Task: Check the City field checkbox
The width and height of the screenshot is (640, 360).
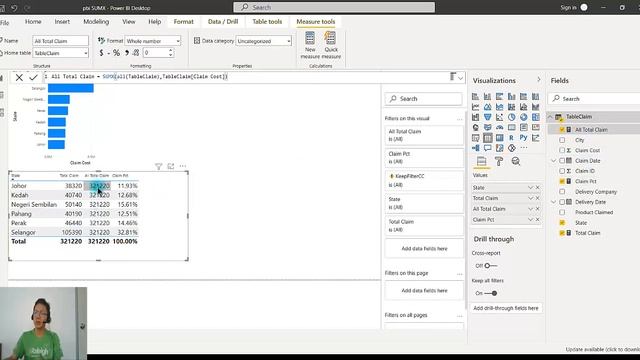Action: click(562, 140)
